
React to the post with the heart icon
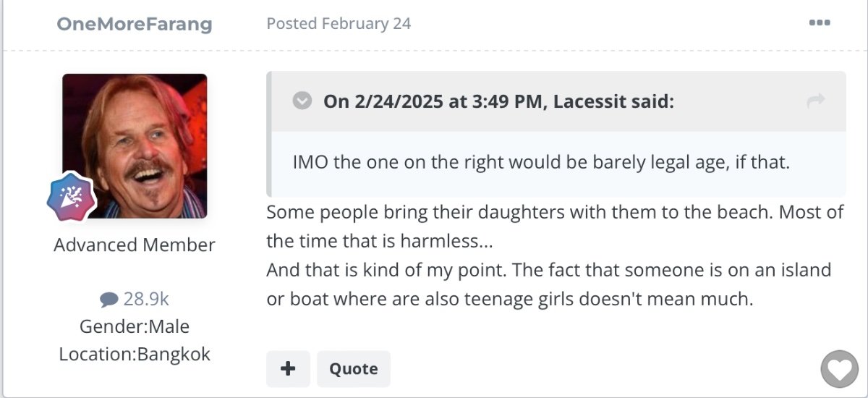pos(839,371)
